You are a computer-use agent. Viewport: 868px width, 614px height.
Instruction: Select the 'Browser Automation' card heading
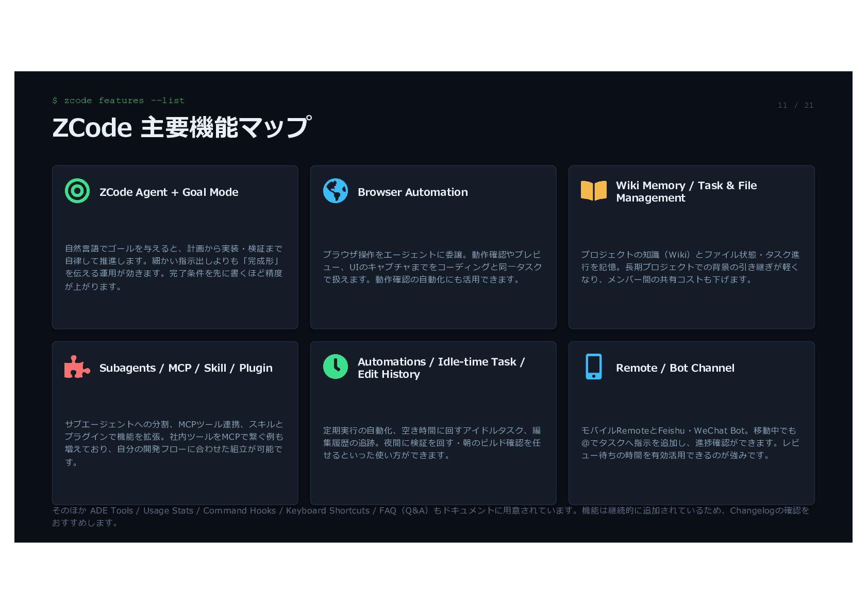point(413,192)
